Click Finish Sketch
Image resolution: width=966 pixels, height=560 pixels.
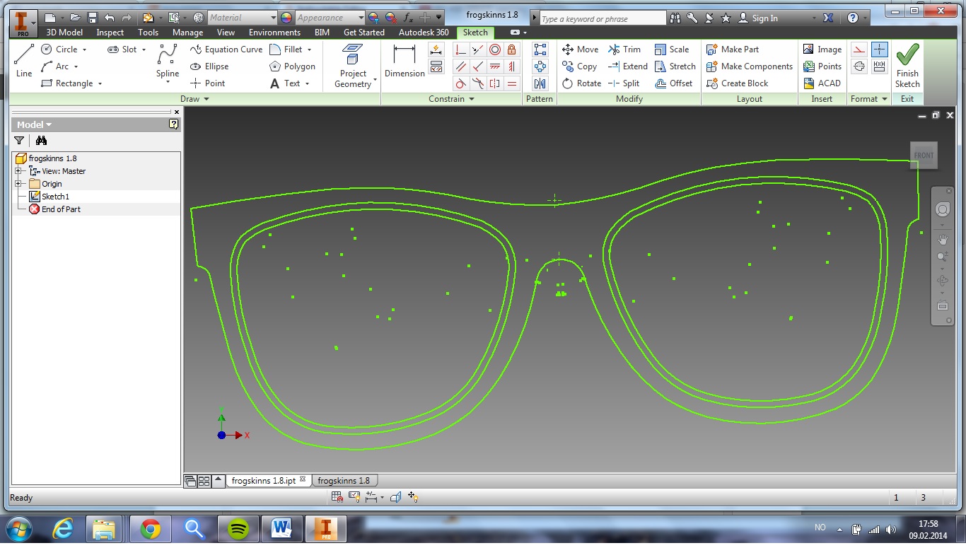tap(907, 65)
